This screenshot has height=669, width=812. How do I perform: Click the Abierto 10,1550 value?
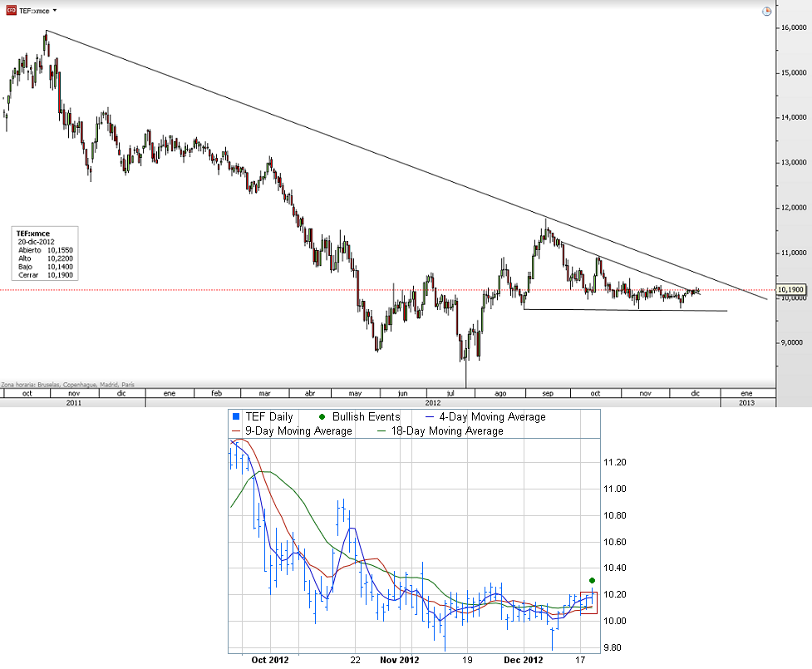point(60,250)
